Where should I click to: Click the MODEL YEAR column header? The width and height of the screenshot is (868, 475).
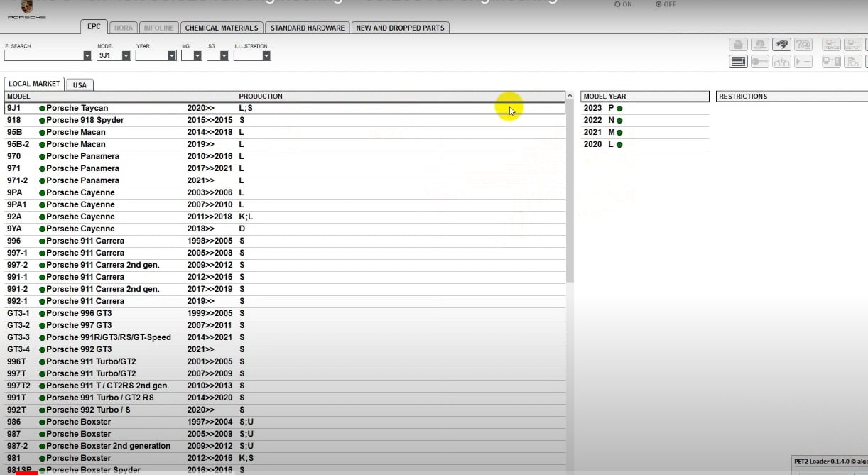(x=645, y=96)
